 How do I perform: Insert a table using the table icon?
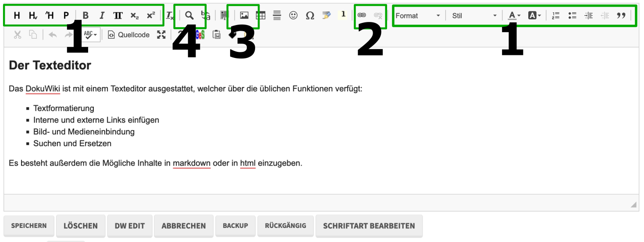pyautogui.click(x=261, y=15)
